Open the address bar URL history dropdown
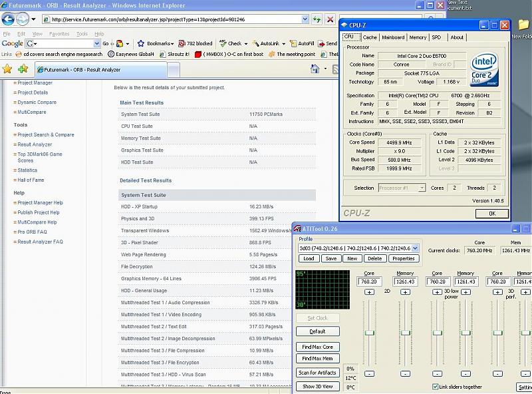Image resolution: width=532 pixels, height=394 pixels. pyautogui.click(x=305, y=19)
